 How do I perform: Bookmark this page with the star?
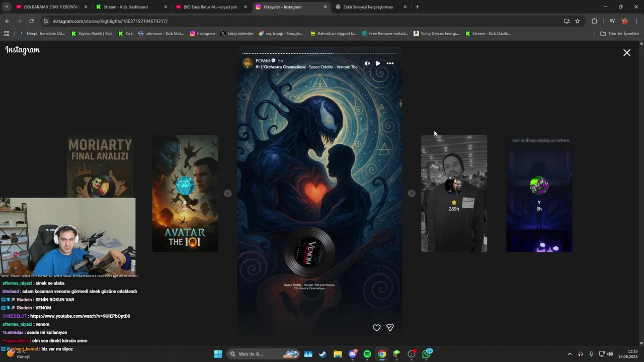[x=578, y=21]
